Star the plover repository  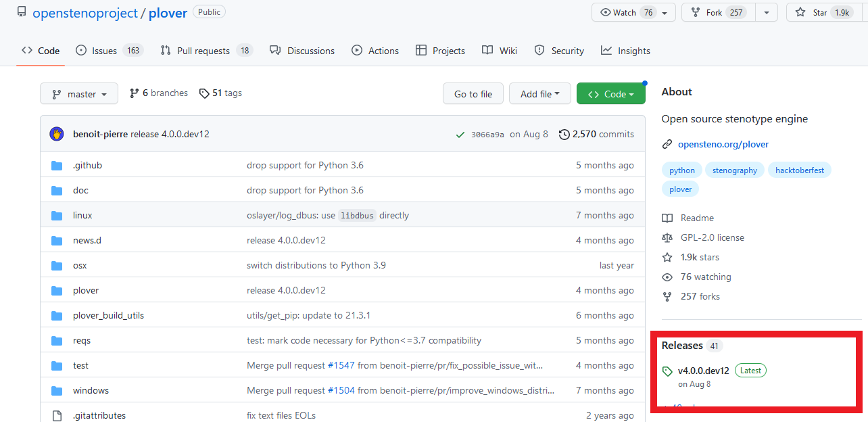click(x=823, y=12)
